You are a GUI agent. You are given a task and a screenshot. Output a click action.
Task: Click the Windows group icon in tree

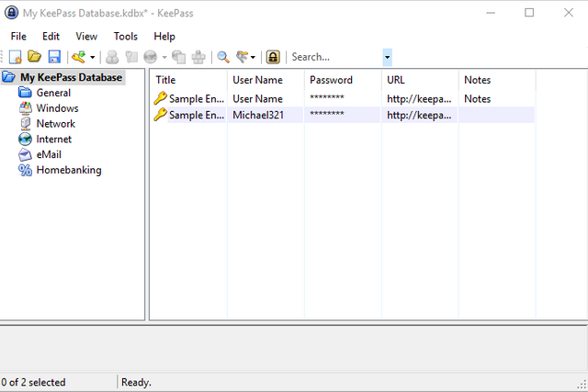[x=25, y=108]
